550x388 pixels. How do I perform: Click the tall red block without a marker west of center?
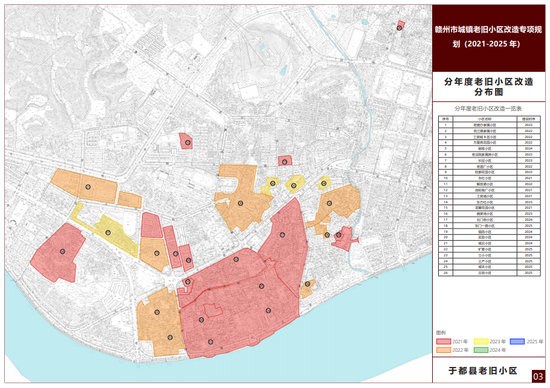click(152, 226)
